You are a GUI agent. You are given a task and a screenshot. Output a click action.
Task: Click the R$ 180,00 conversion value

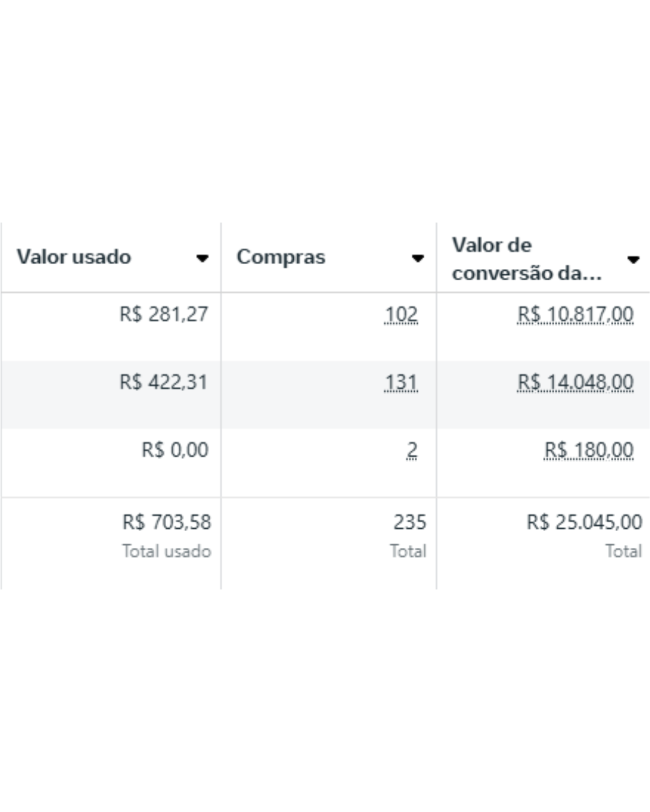[x=589, y=450]
